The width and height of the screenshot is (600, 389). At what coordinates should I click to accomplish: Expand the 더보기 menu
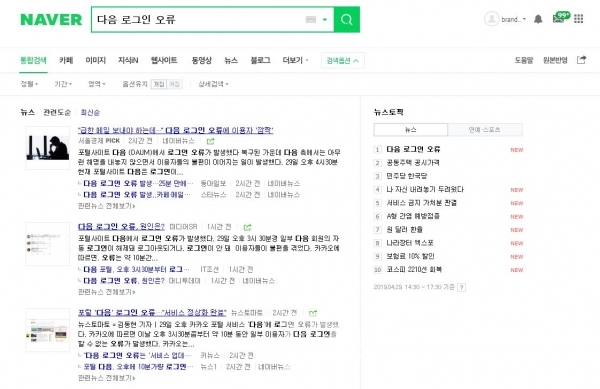coord(295,60)
